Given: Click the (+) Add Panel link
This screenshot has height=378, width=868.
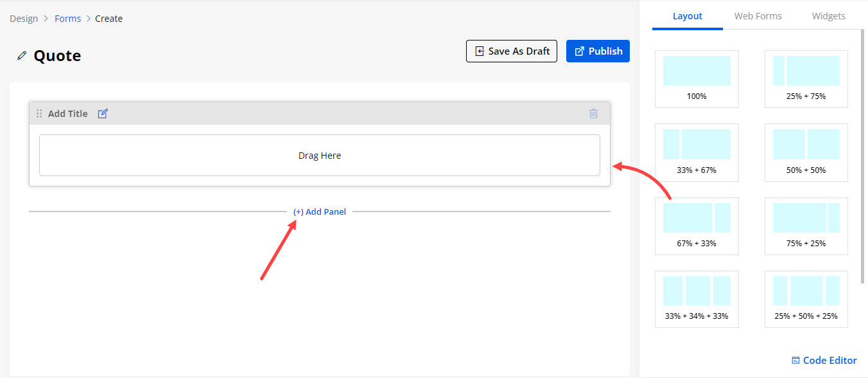Looking at the screenshot, I should [319, 212].
